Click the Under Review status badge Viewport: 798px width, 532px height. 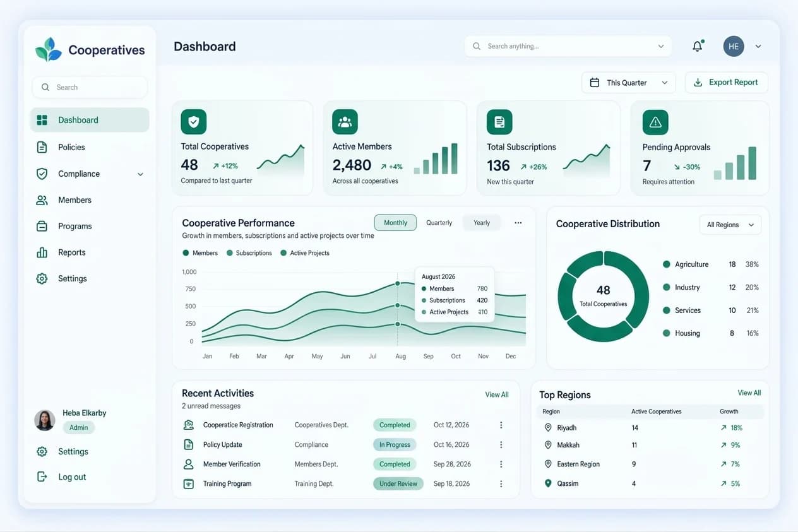398,483
